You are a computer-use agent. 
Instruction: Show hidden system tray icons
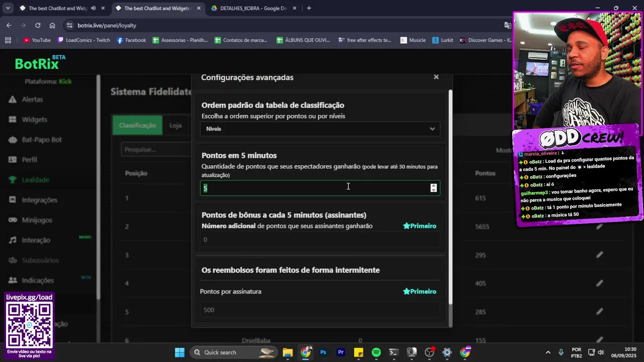point(548,352)
